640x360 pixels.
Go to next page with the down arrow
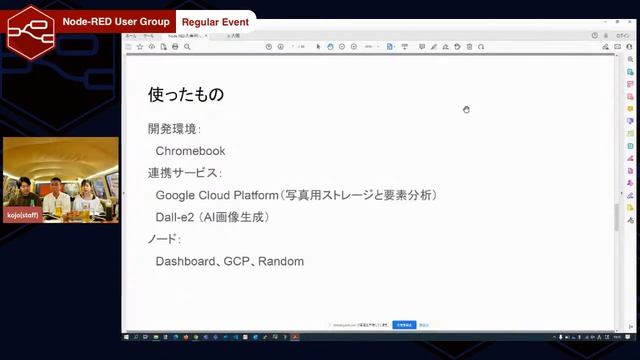pos(280,47)
